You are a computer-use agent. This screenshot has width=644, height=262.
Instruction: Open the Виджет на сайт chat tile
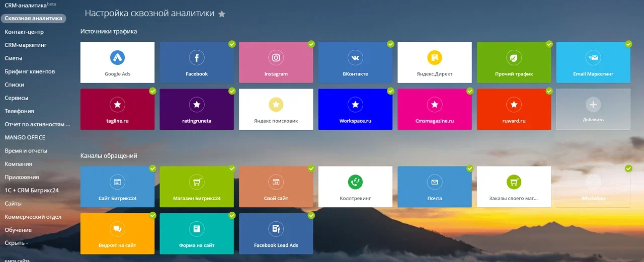click(117, 234)
